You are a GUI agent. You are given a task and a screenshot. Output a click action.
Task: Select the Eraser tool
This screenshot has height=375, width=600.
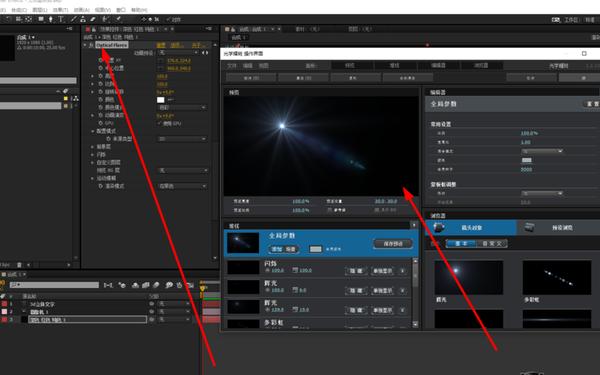point(93,19)
